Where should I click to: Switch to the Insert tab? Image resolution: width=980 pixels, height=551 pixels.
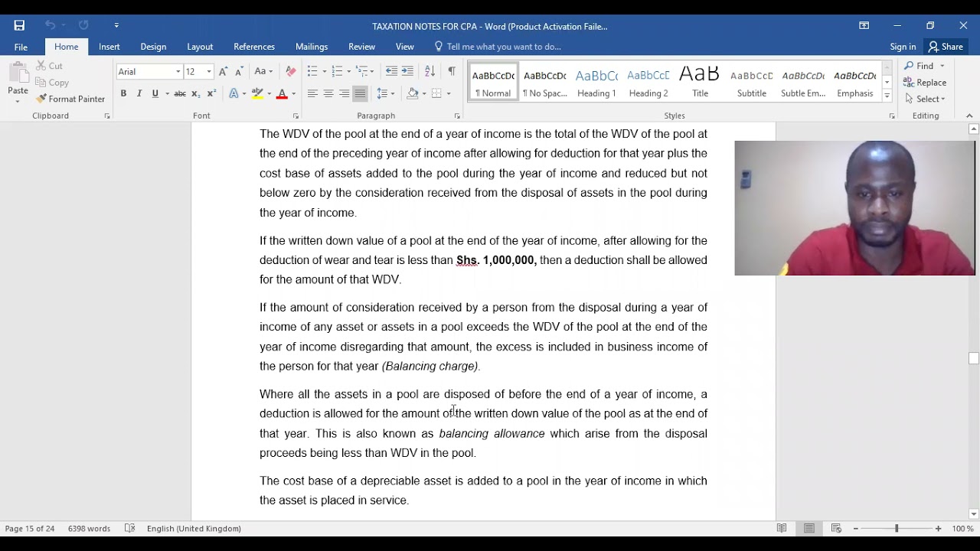click(109, 47)
